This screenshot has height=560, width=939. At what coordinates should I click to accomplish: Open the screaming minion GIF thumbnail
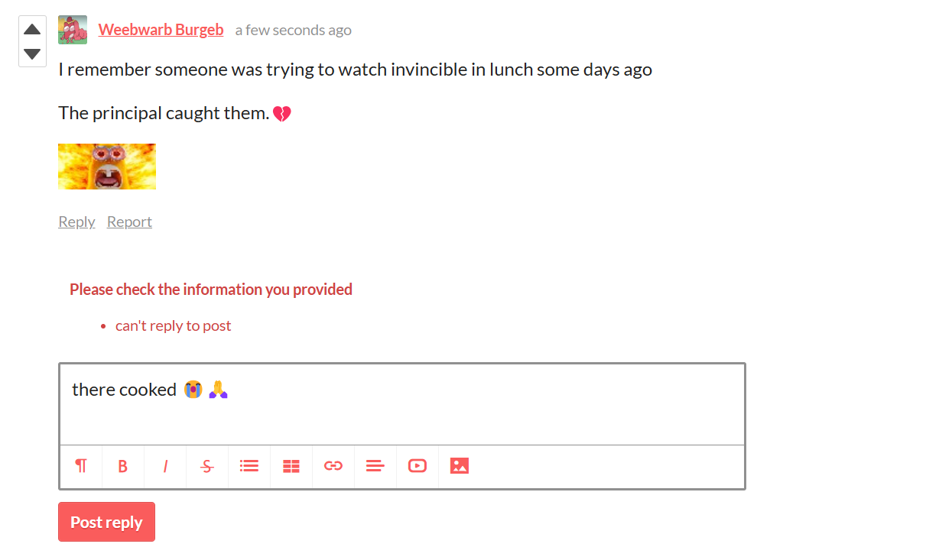pos(107,167)
